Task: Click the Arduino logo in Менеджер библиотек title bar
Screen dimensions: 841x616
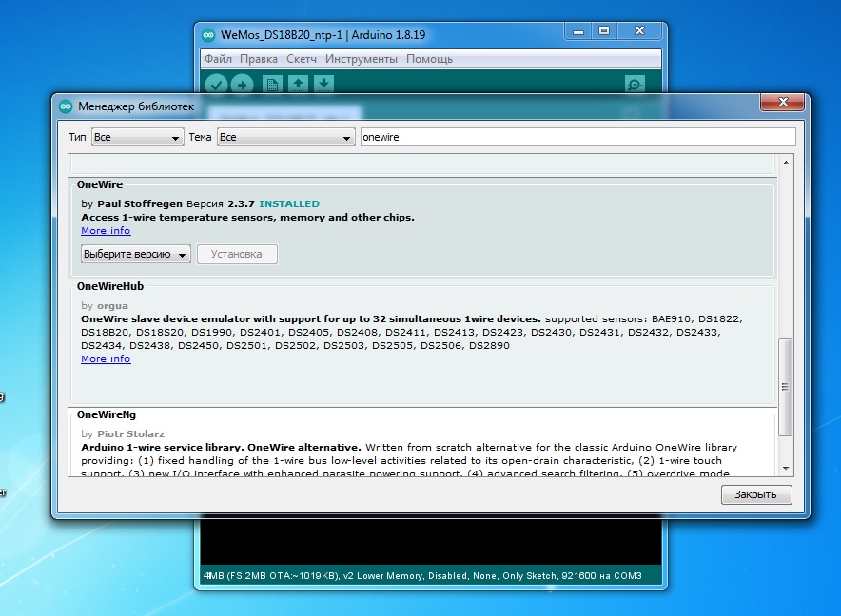Action: 66,106
